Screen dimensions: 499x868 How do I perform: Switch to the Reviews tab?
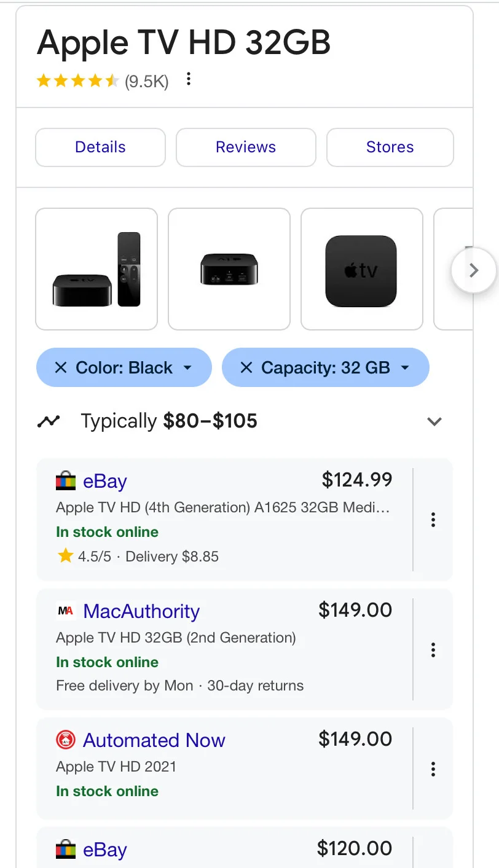[246, 147]
